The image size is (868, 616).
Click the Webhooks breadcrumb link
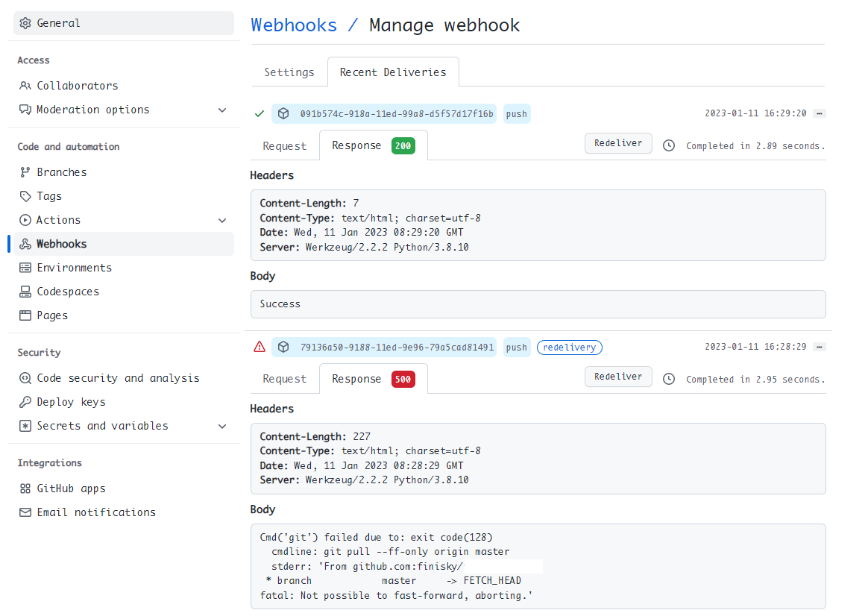[294, 25]
